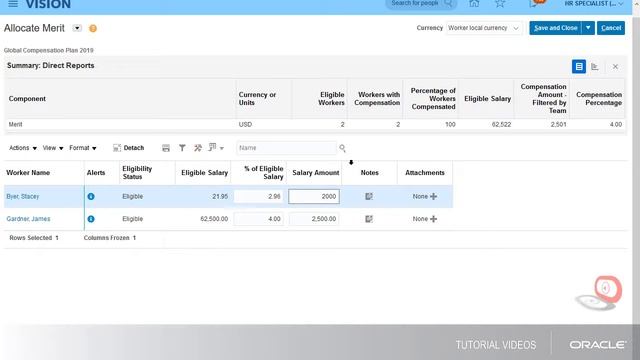Image resolution: width=640 pixels, height=360 pixels.
Task: Open the View menu
Action: (53, 148)
